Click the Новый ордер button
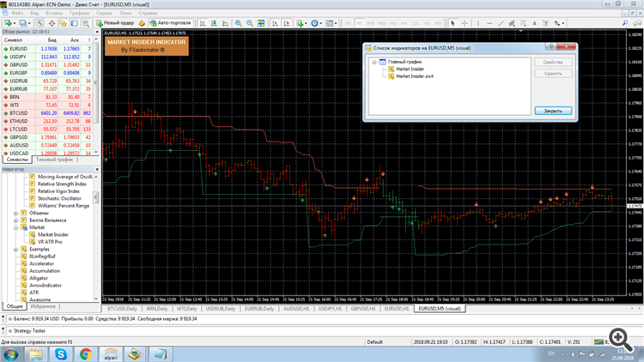 (x=115, y=23)
